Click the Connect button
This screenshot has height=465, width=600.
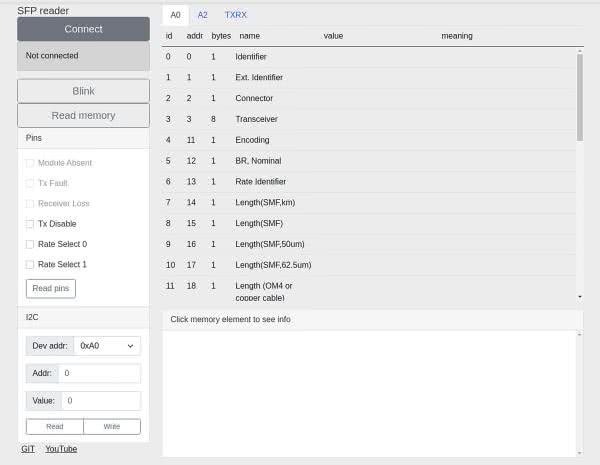pos(83,29)
